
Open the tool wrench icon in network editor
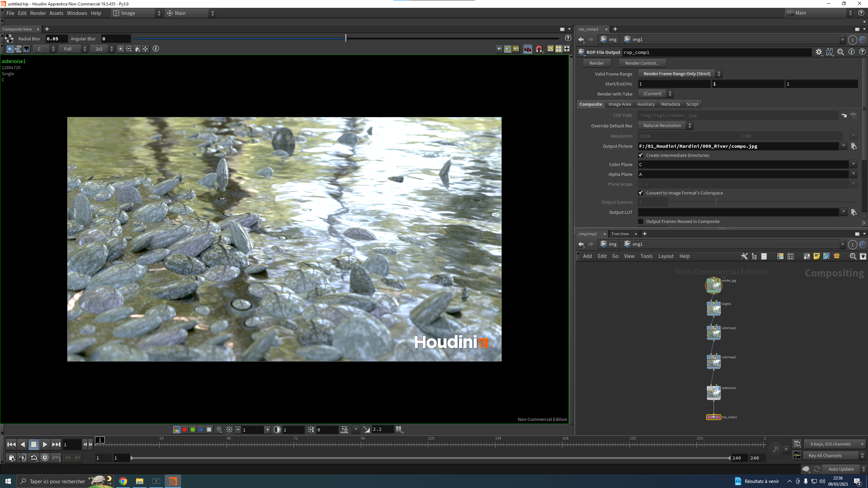tap(744, 256)
